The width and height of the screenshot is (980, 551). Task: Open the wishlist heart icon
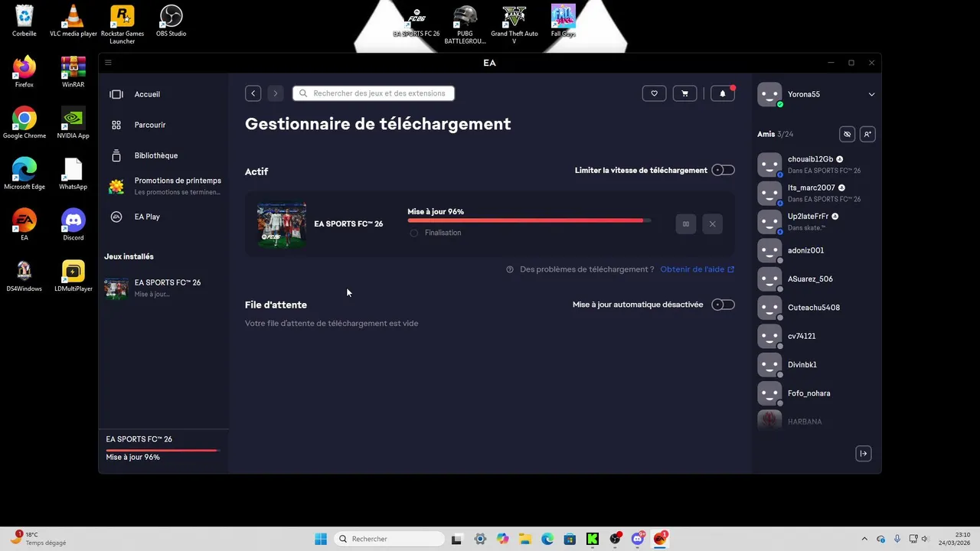click(x=654, y=93)
